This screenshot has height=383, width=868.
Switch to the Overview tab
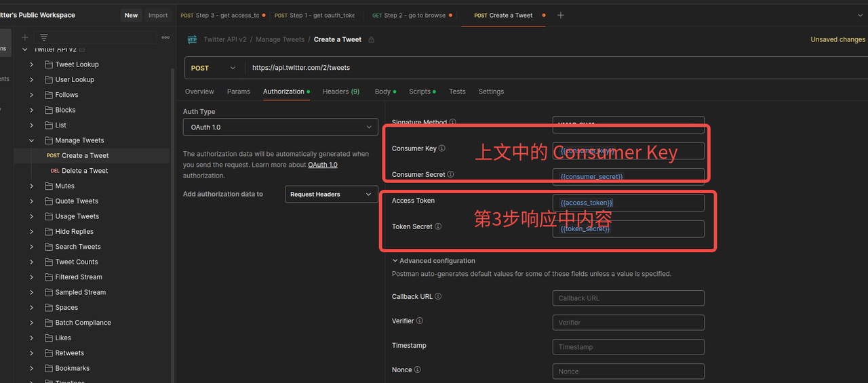(x=199, y=92)
